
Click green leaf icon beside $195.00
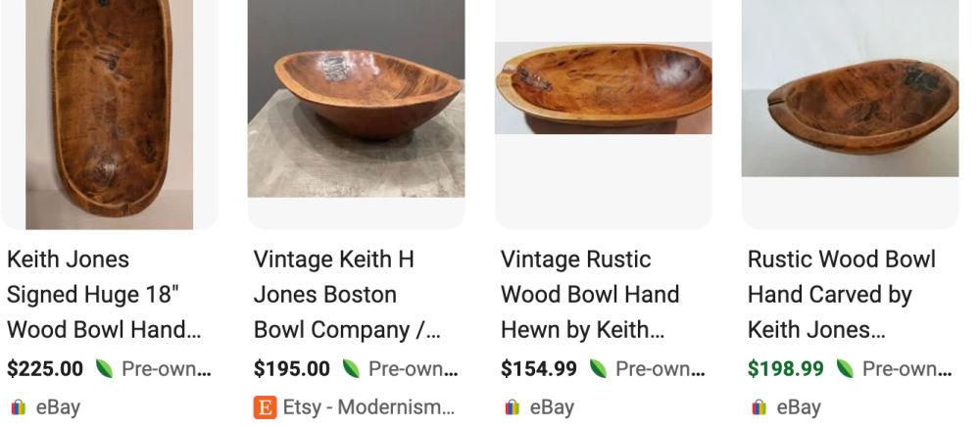point(350,369)
